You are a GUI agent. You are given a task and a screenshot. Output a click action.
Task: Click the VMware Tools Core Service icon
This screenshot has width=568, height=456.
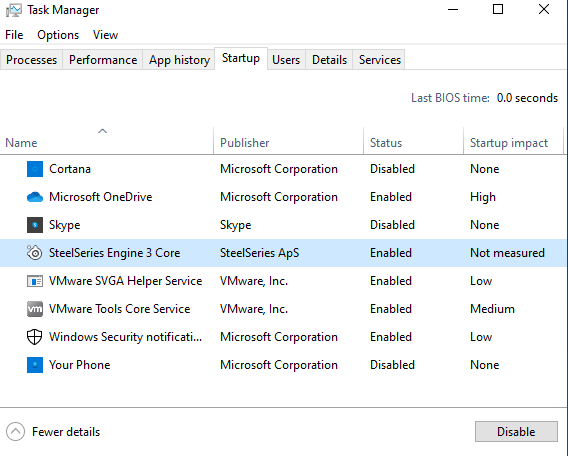click(35, 309)
